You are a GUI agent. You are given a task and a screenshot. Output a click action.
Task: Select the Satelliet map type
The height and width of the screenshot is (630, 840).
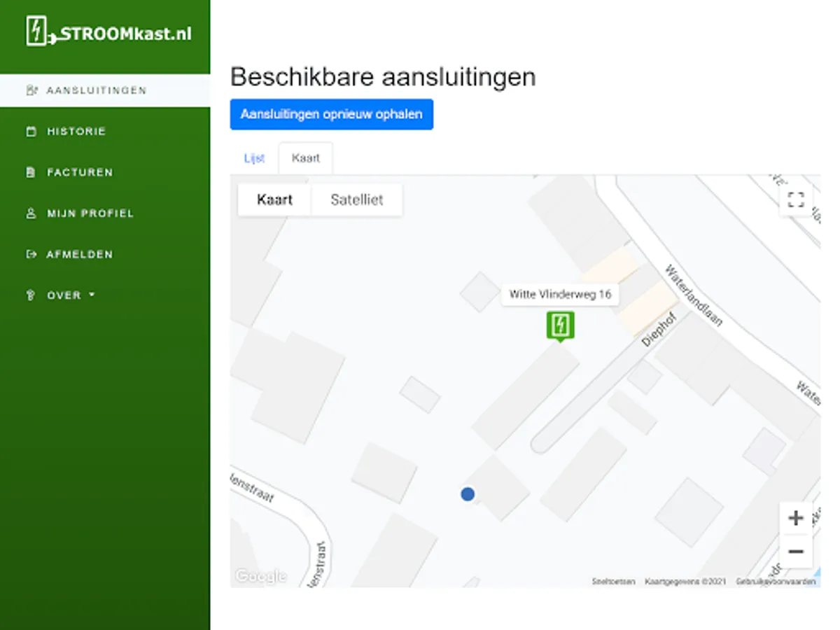[x=357, y=200]
